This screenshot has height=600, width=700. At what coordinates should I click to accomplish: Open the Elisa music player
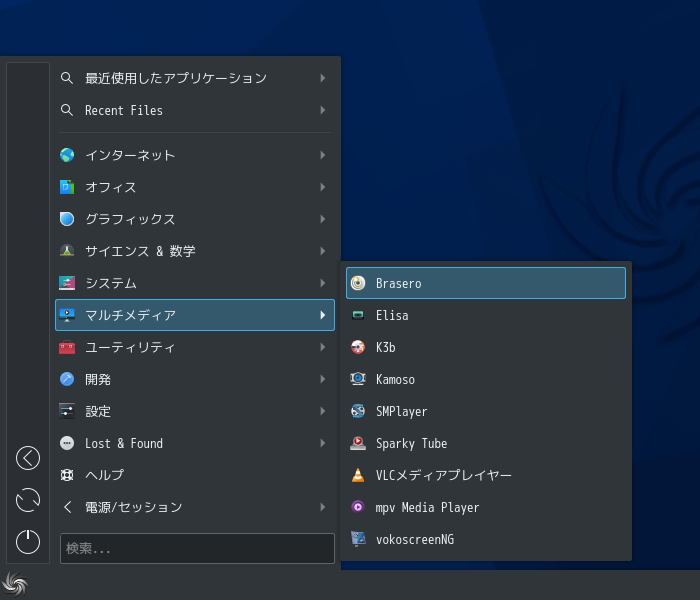click(x=486, y=315)
